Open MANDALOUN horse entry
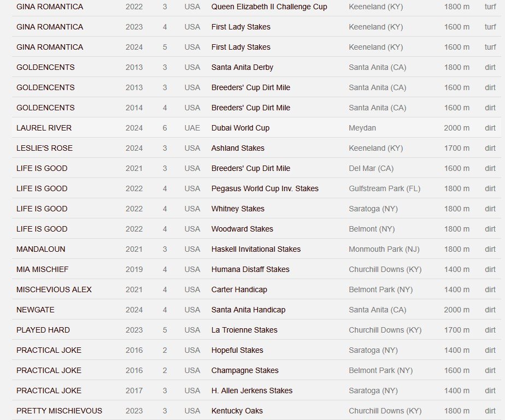Image resolution: width=505 pixels, height=420 pixels. click(x=40, y=250)
